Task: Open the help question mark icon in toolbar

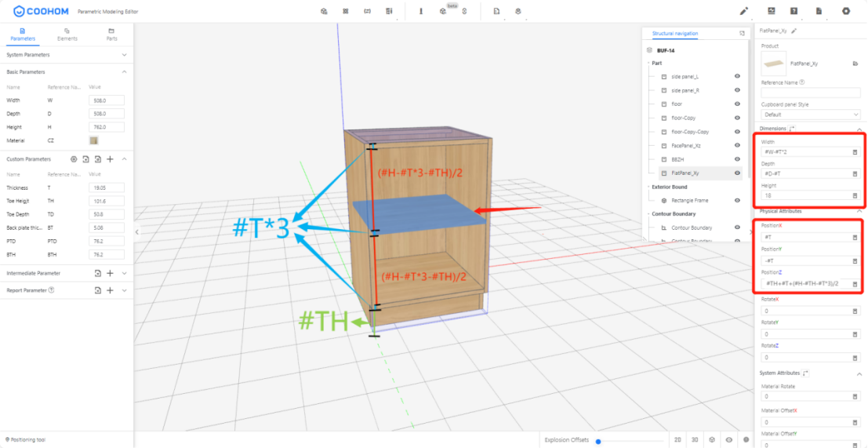Action: tap(794, 11)
